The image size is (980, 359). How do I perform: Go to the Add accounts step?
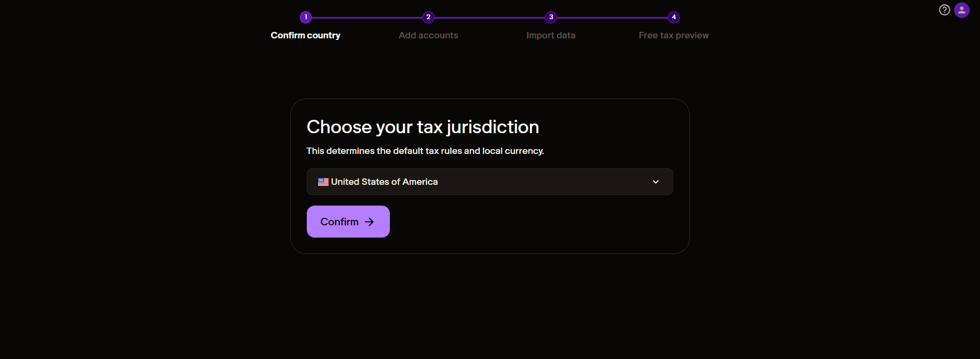pyautogui.click(x=428, y=35)
